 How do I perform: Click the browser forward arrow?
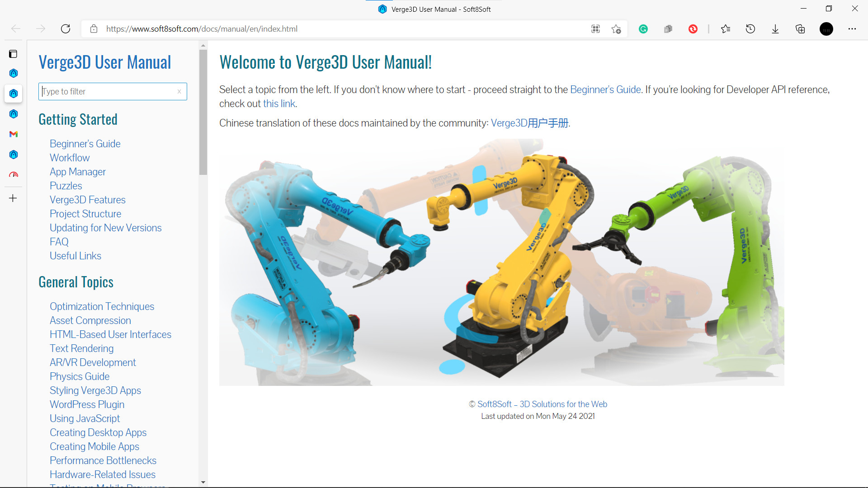click(41, 29)
